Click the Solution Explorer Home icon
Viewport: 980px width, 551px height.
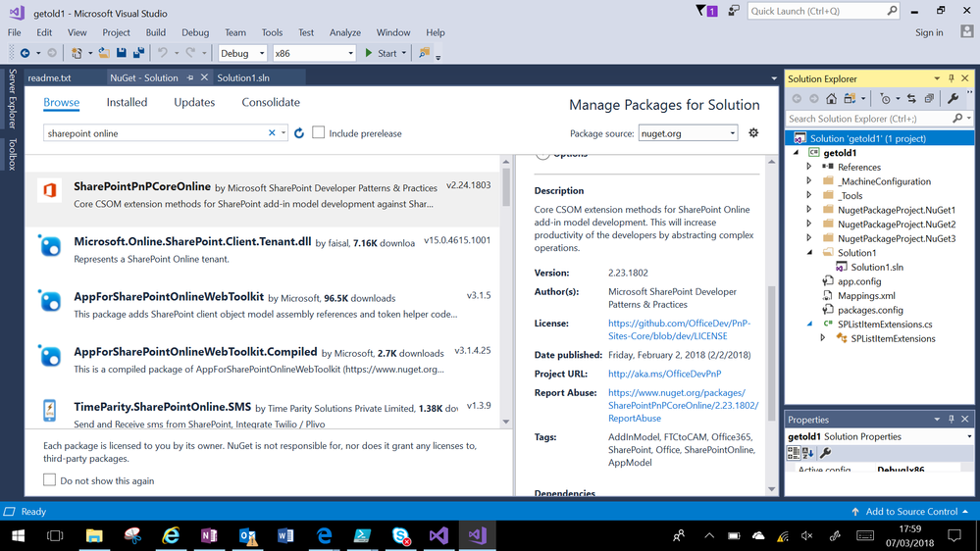[x=831, y=98]
